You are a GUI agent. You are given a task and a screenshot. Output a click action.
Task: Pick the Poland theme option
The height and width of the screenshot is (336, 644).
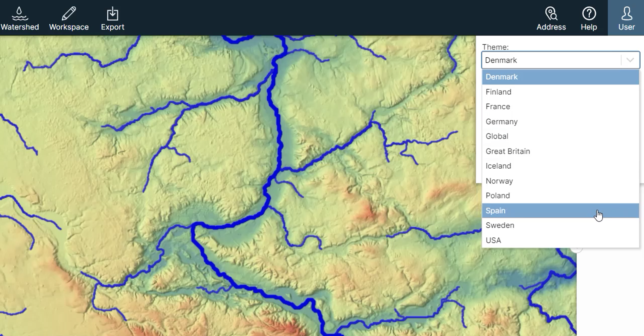560,195
